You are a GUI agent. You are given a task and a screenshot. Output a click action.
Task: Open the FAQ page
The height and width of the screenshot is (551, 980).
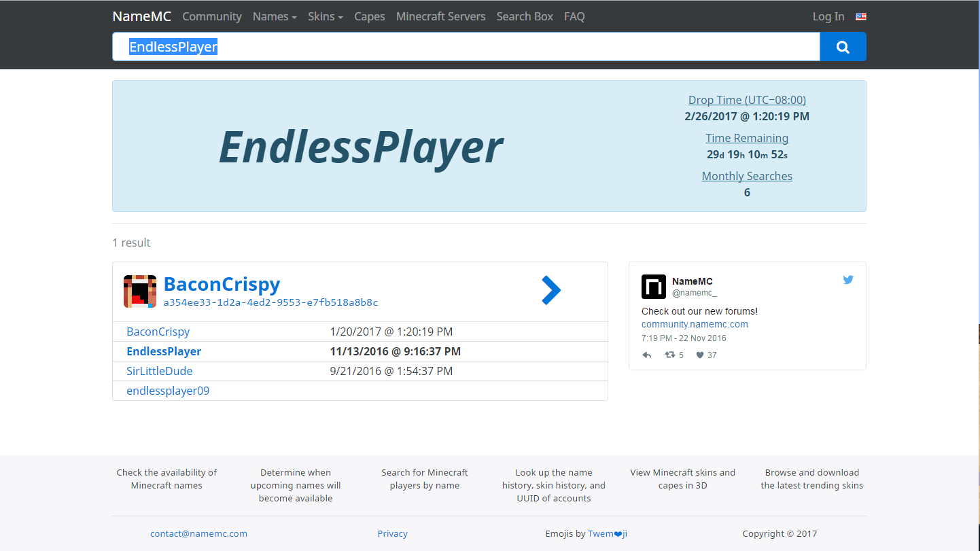pyautogui.click(x=574, y=16)
